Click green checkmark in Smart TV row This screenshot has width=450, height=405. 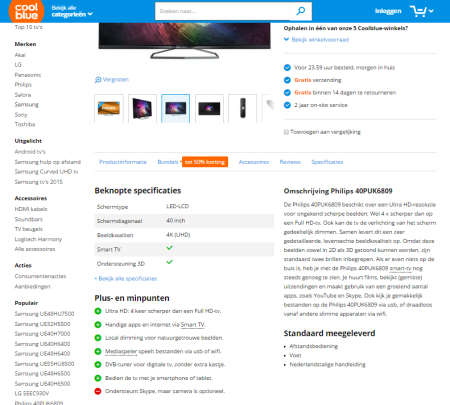[x=170, y=248]
